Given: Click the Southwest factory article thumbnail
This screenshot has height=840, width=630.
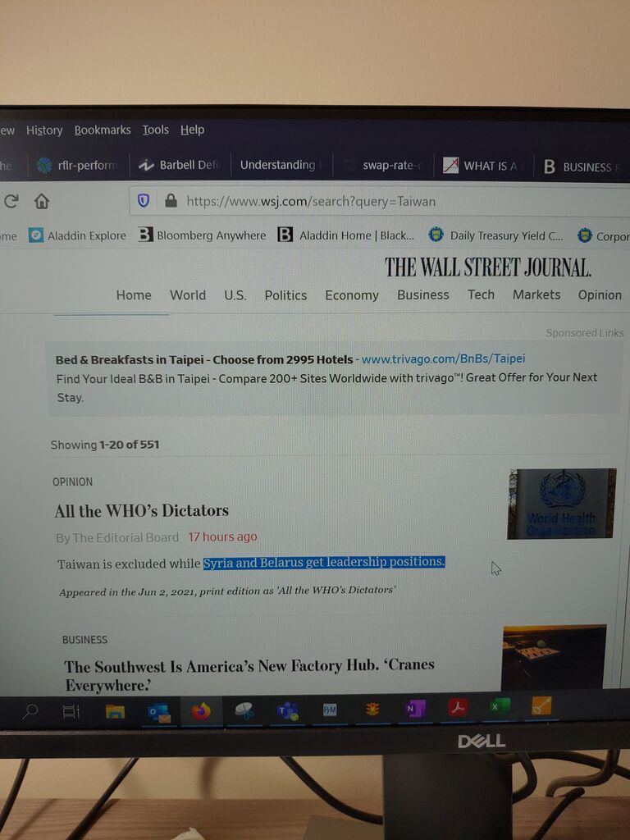Looking at the screenshot, I should pyautogui.click(x=554, y=657).
